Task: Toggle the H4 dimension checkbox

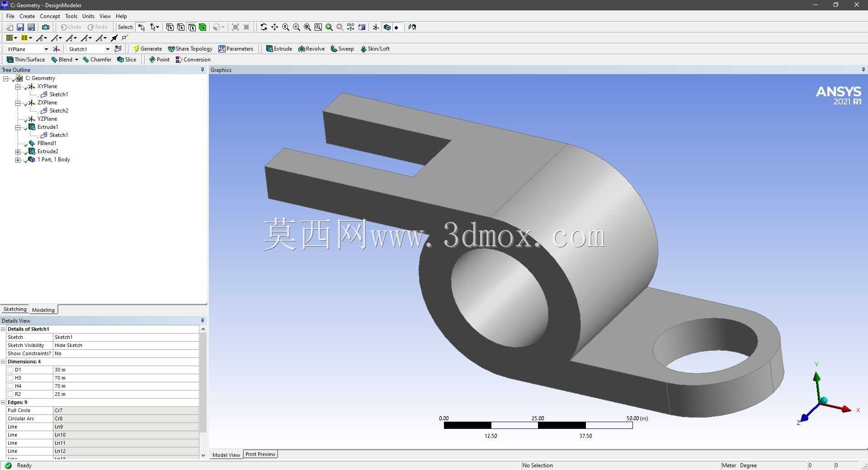Action: pos(10,386)
